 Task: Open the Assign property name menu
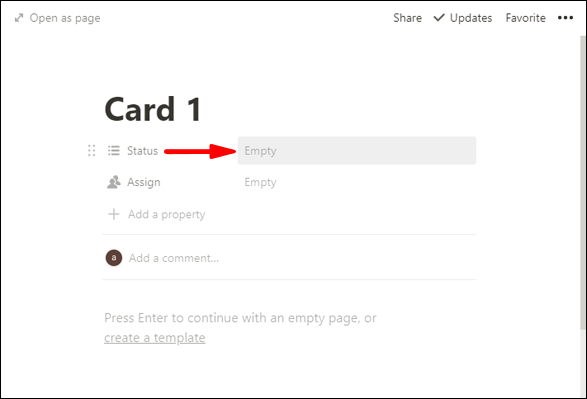point(144,182)
